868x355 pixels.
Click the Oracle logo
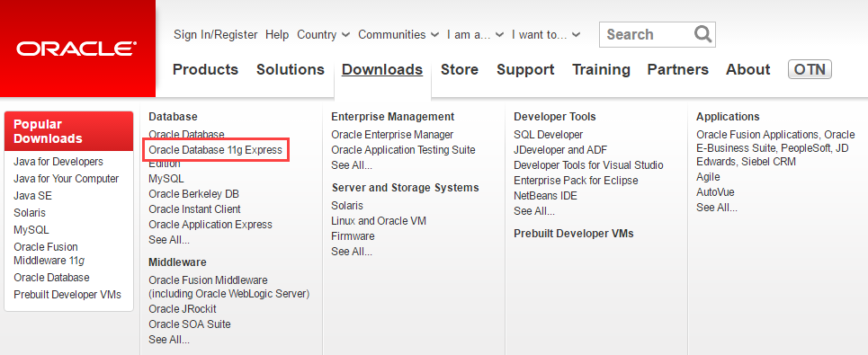76,49
